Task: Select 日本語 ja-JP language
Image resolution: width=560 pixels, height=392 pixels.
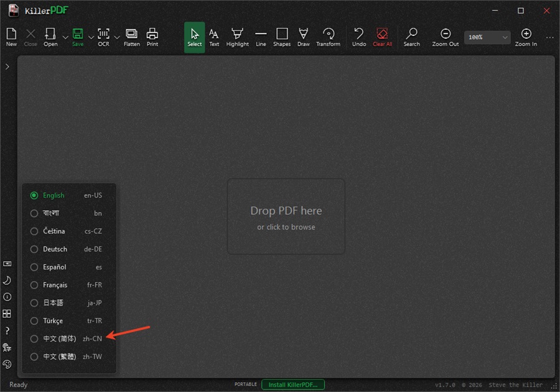Action: coord(68,303)
